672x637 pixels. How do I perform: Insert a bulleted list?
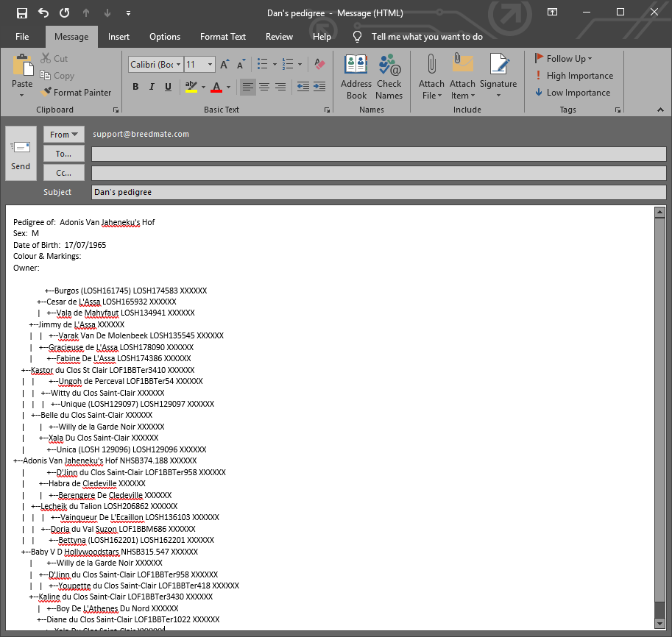click(262, 64)
